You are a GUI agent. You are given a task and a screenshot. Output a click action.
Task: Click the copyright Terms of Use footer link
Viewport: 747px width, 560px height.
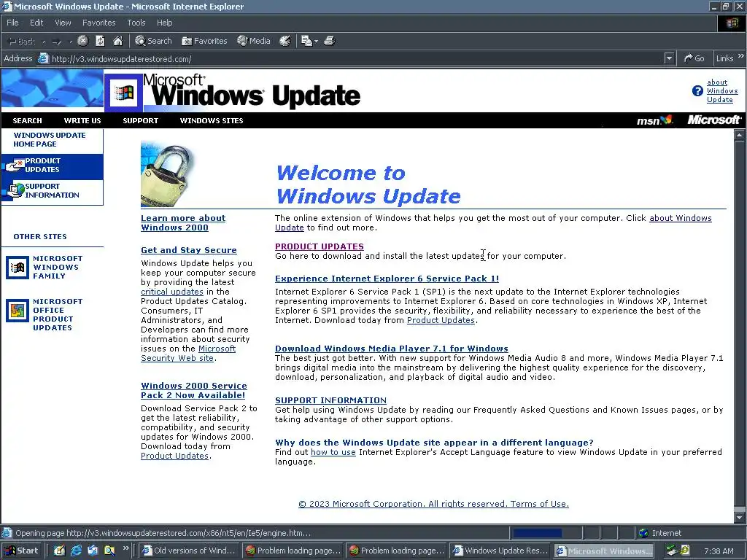point(433,504)
